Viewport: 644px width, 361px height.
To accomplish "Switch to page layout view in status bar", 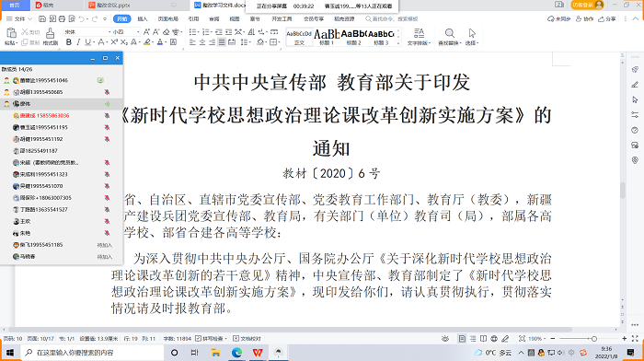I will tap(462, 338).
